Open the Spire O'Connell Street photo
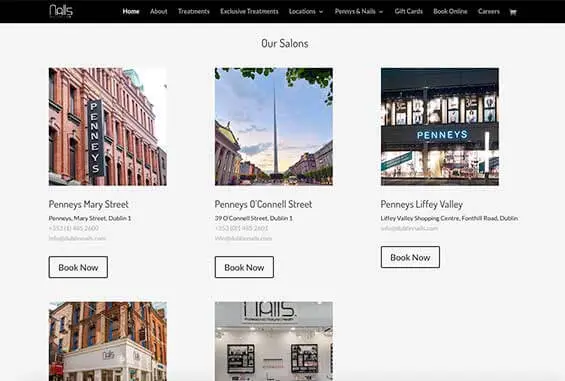Image resolution: width=565 pixels, height=381 pixels. click(x=274, y=127)
